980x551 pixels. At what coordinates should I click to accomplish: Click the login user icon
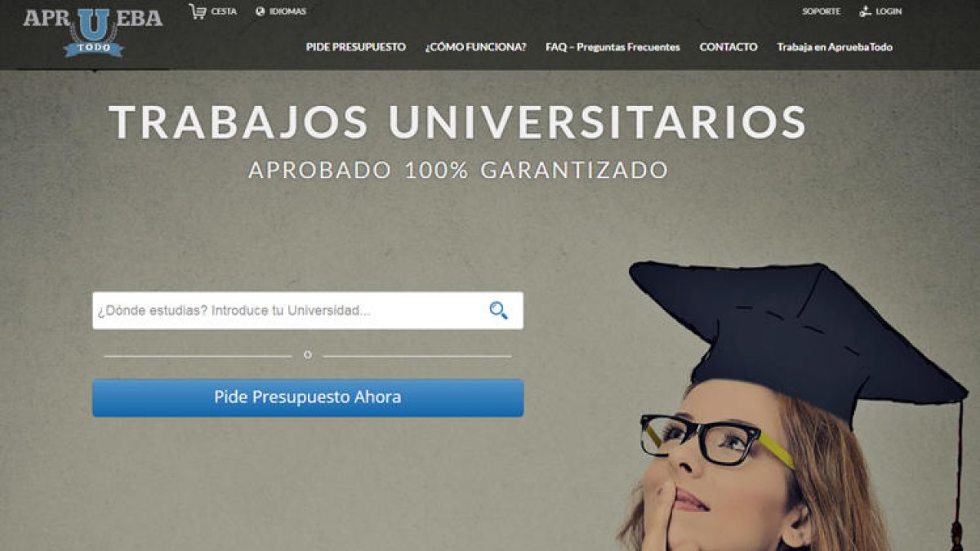866,11
